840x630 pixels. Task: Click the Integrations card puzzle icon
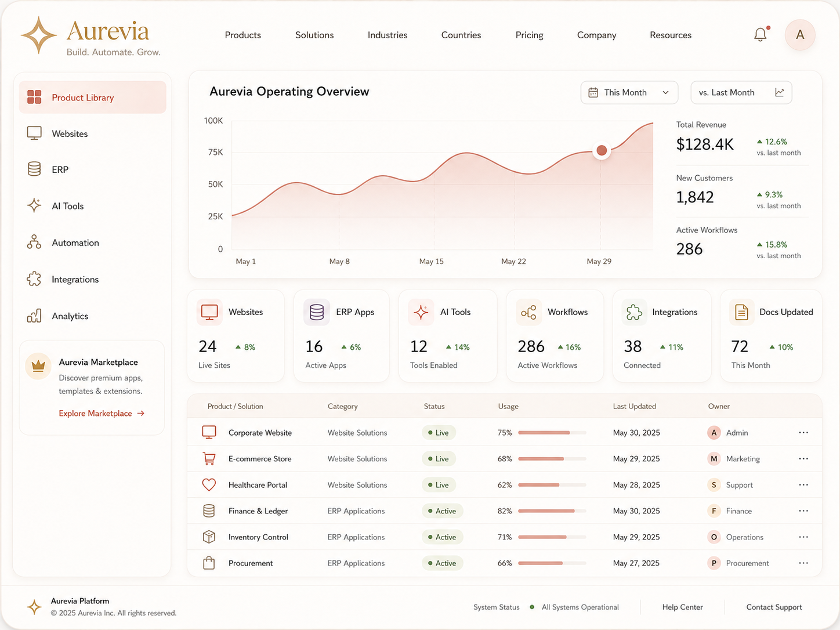pos(634,312)
